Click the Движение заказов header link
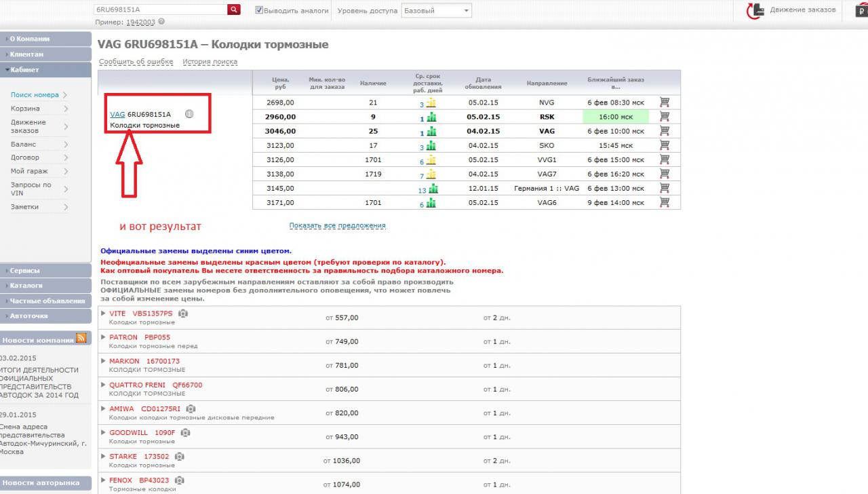 coord(803,10)
